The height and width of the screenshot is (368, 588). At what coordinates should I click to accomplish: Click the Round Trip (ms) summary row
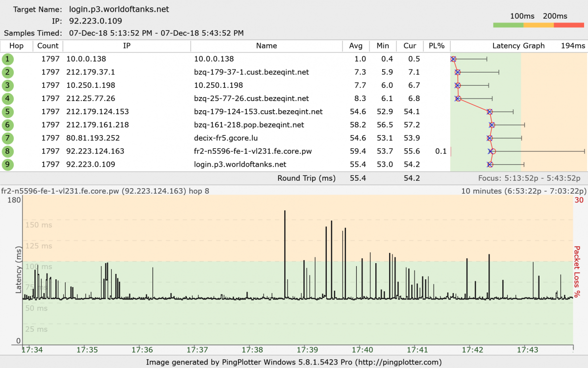tap(306, 178)
